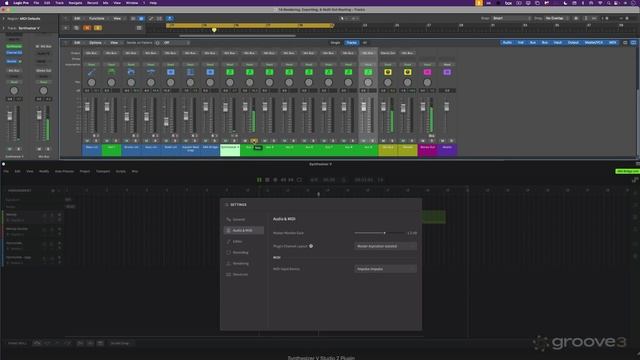640x360 pixels.
Task: Open the mixer Options menu
Action: click(x=96, y=43)
